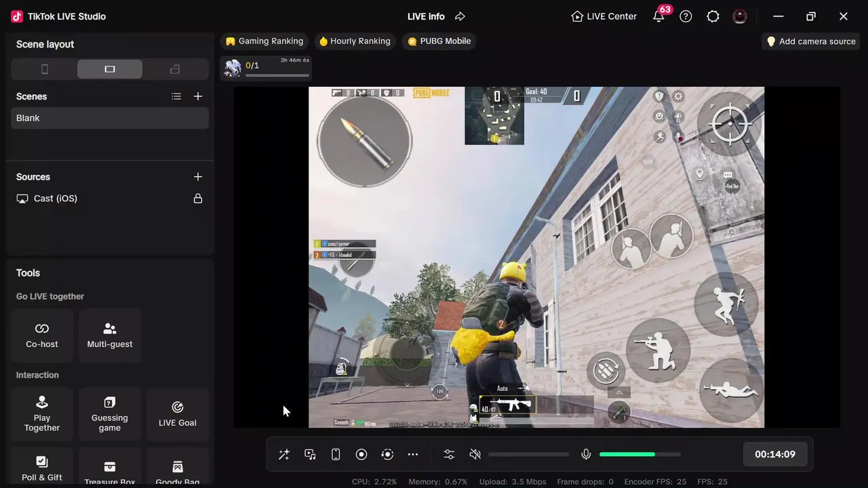This screenshot has width=868, height=488.
Task: Click the Frame drops status
Action: (x=585, y=482)
